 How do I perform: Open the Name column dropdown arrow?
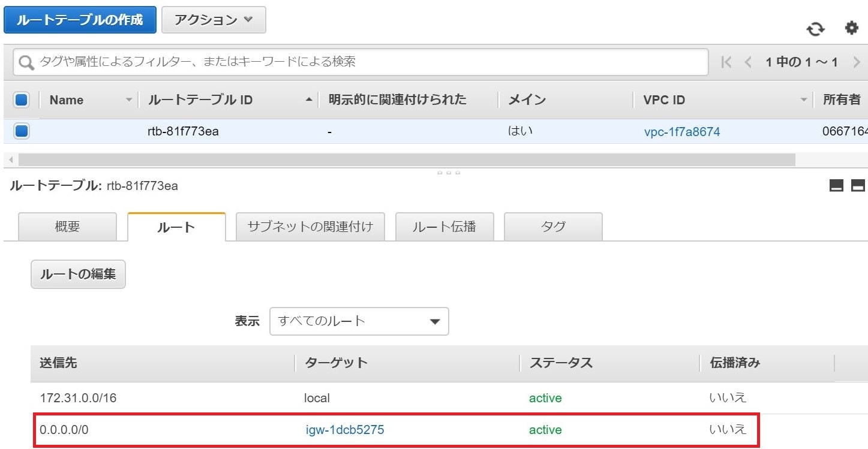(x=128, y=100)
